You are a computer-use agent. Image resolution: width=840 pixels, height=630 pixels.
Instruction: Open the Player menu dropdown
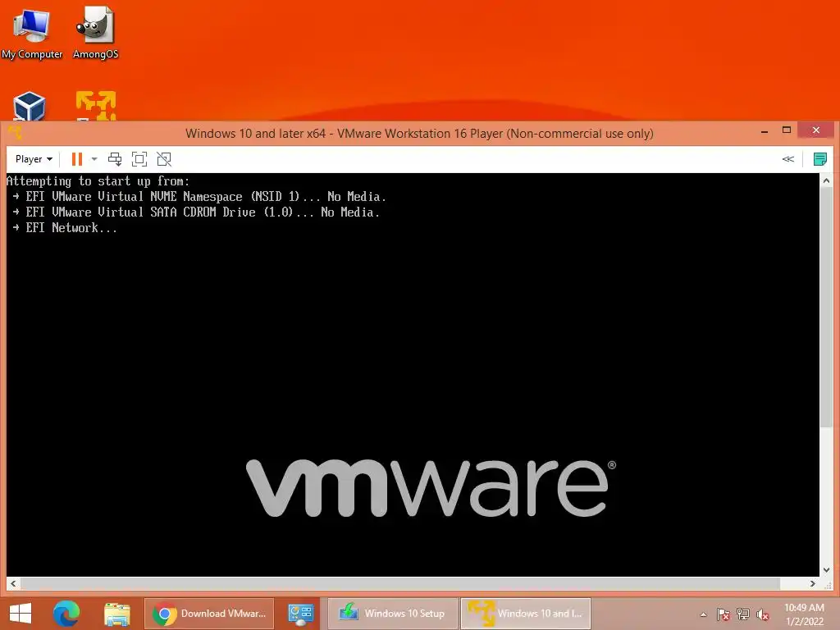(34, 159)
